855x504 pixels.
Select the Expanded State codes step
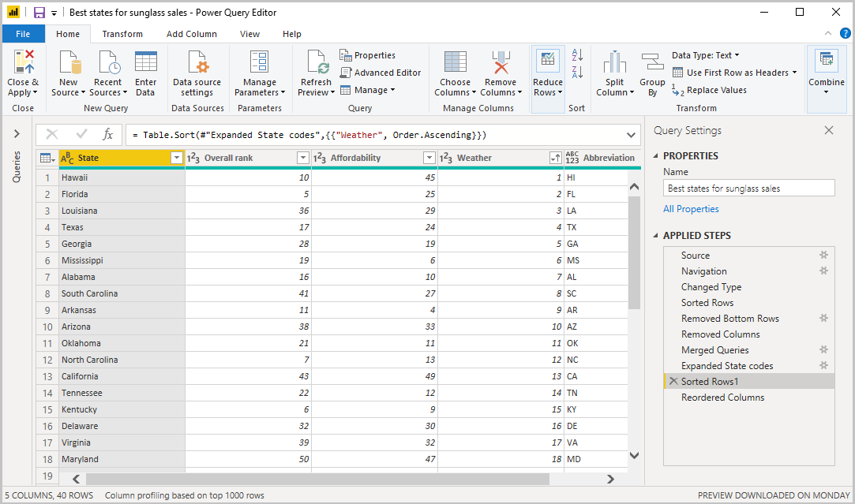[x=727, y=366]
